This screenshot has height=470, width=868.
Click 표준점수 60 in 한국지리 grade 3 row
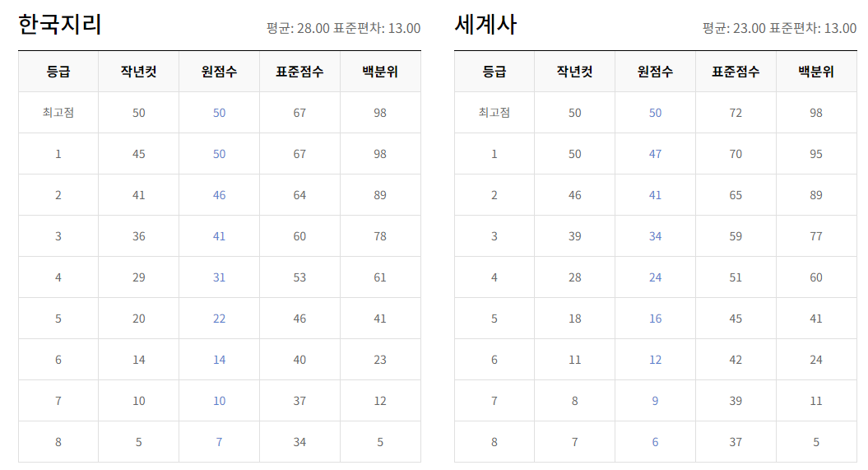click(299, 236)
